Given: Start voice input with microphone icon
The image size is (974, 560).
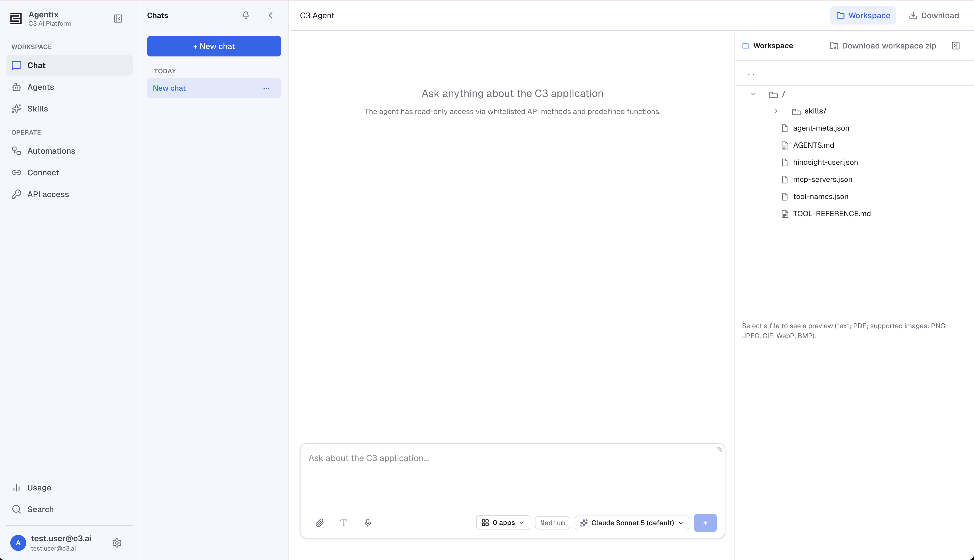Looking at the screenshot, I should [x=368, y=523].
